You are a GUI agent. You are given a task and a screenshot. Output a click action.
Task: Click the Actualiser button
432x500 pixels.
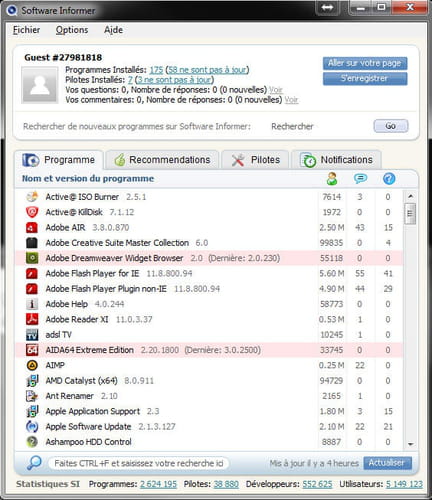pyautogui.click(x=387, y=463)
